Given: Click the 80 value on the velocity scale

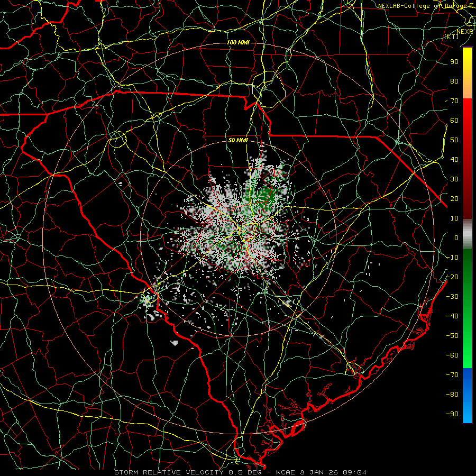Looking at the screenshot, I should point(454,81).
